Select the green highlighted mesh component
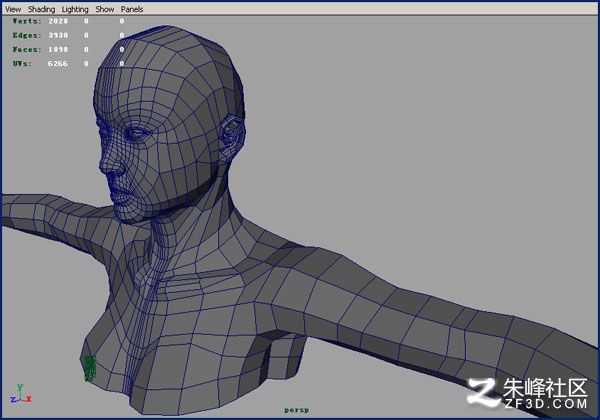This screenshot has width=600, height=420. (90, 368)
